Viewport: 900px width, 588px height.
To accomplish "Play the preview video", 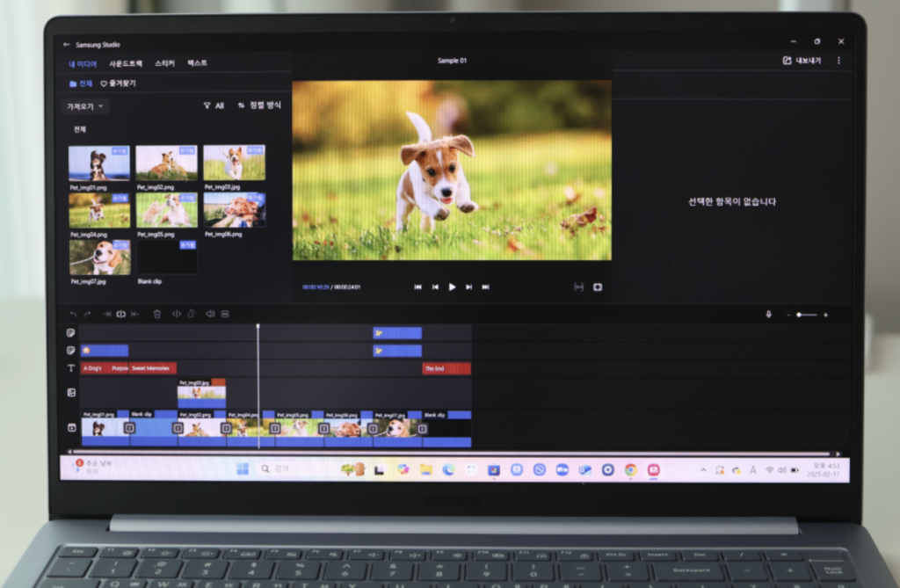I will pyautogui.click(x=452, y=287).
